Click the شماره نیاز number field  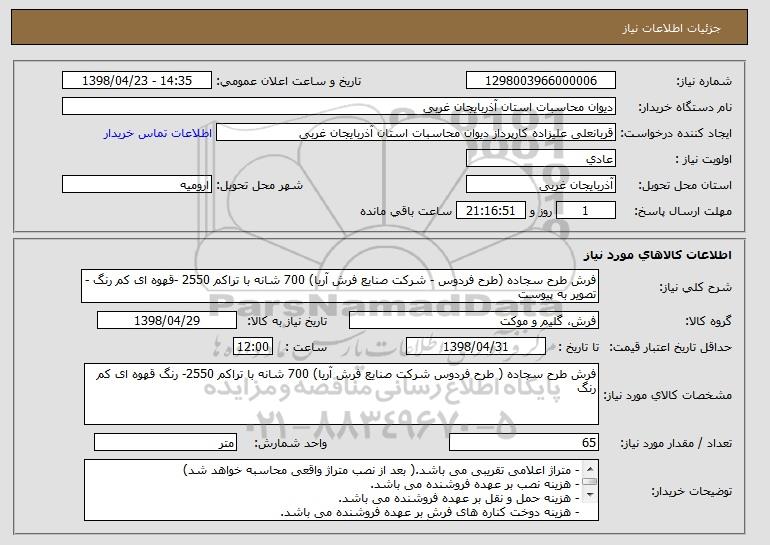[x=541, y=81]
